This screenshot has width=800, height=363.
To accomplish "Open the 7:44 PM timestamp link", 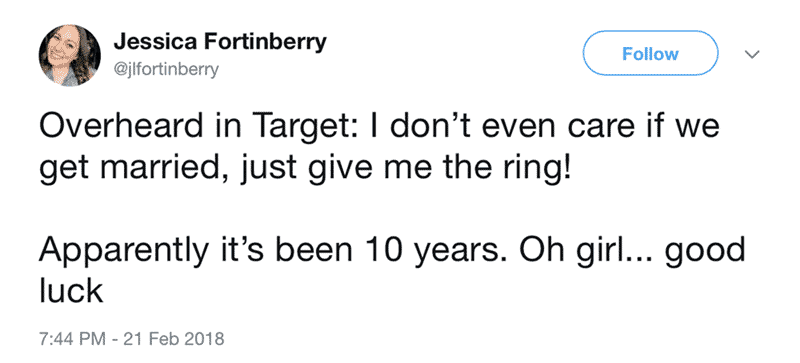I will point(72,338).
